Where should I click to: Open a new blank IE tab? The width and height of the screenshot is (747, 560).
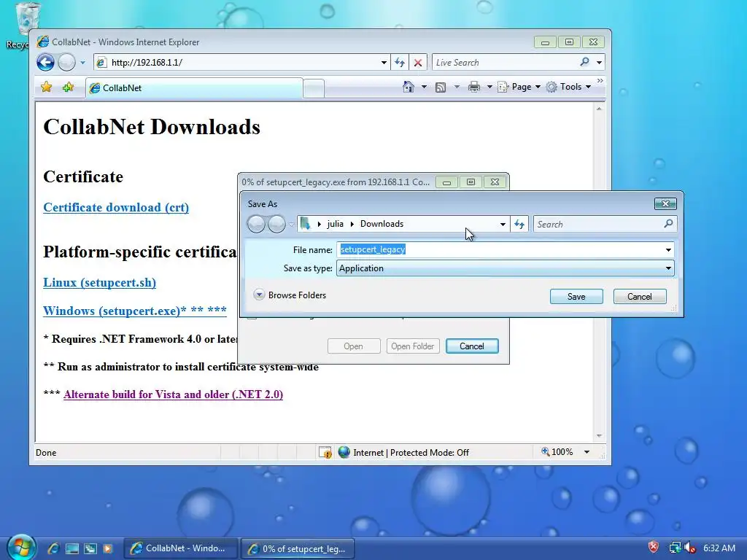pyautogui.click(x=314, y=88)
